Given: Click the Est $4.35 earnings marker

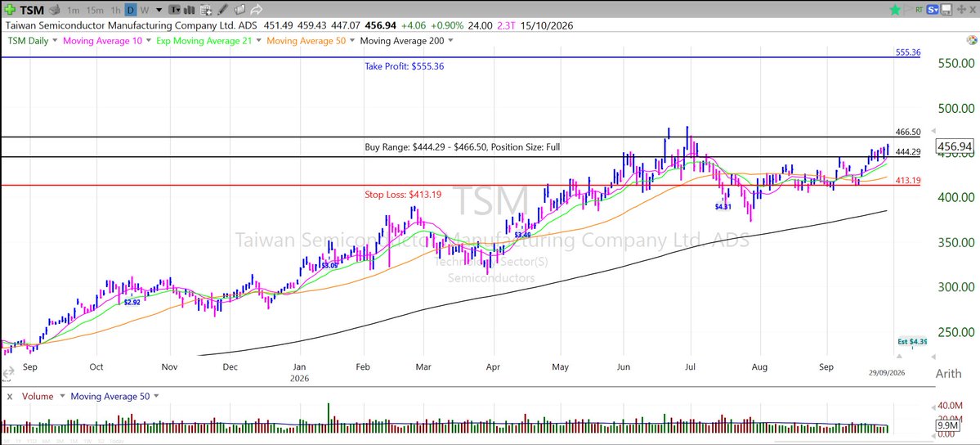Looking at the screenshot, I should tap(912, 342).
